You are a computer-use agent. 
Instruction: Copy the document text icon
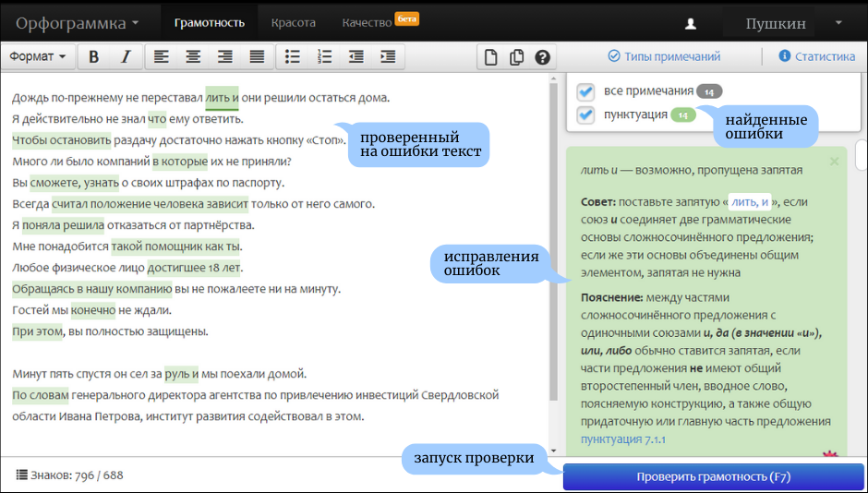[x=516, y=56]
